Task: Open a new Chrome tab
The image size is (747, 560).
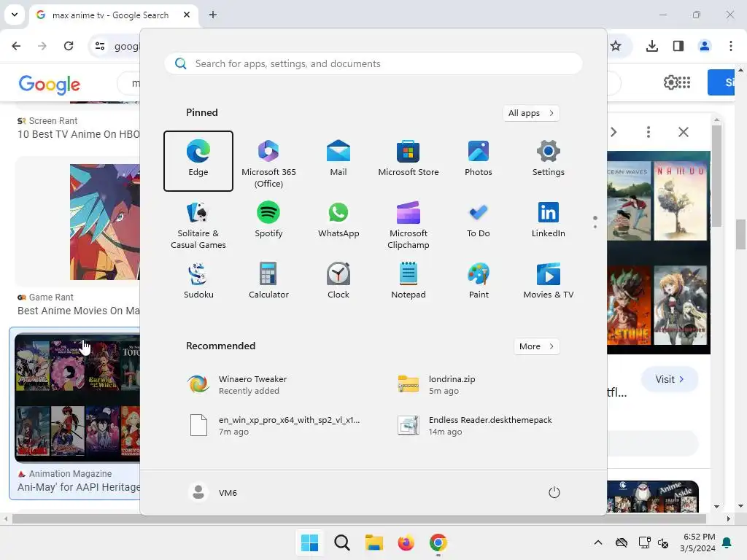Action: 213,15
